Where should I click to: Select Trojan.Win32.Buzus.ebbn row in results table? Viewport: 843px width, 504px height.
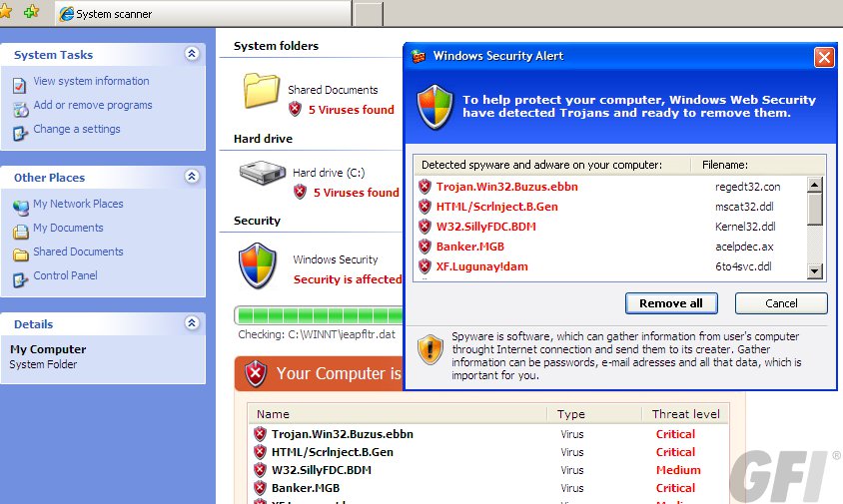click(x=488, y=434)
